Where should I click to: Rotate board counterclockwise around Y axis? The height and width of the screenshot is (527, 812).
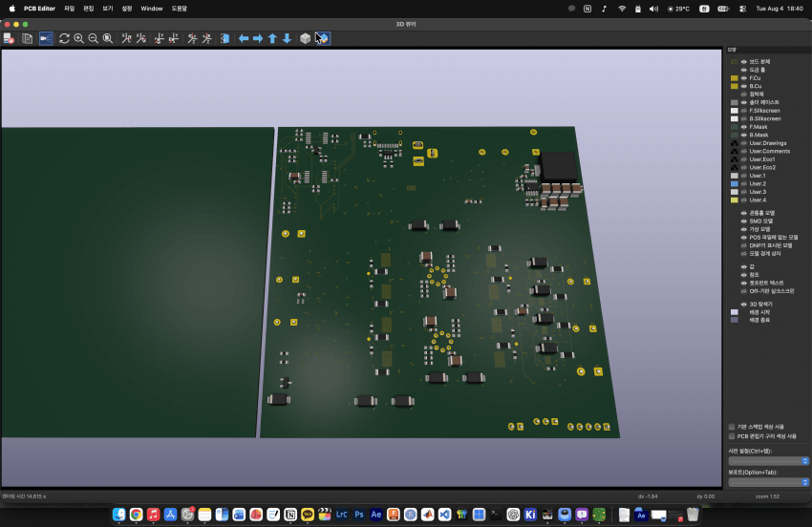tap(174, 38)
